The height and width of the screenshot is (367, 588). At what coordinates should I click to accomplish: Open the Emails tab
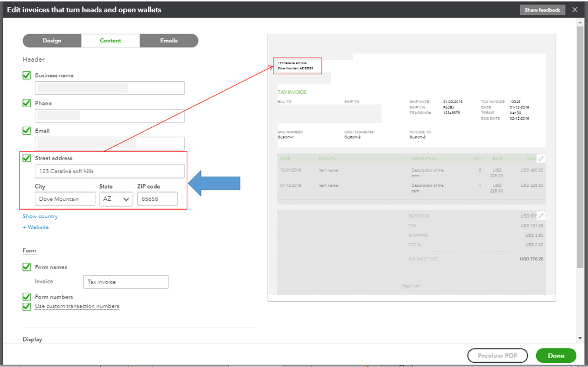pyautogui.click(x=169, y=41)
